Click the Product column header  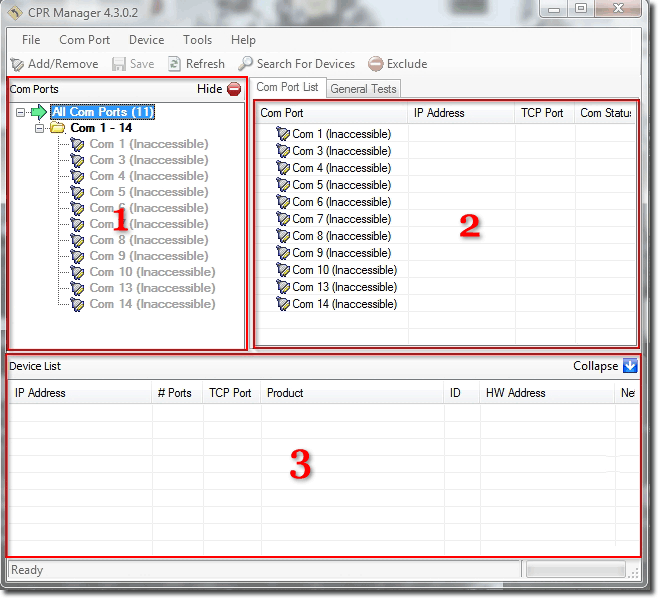click(x=285, y=393)
